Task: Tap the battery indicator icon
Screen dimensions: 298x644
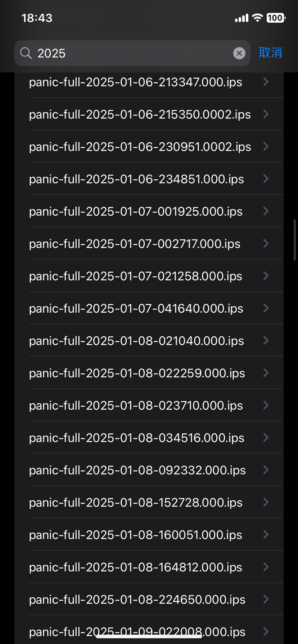Action: 276,18
